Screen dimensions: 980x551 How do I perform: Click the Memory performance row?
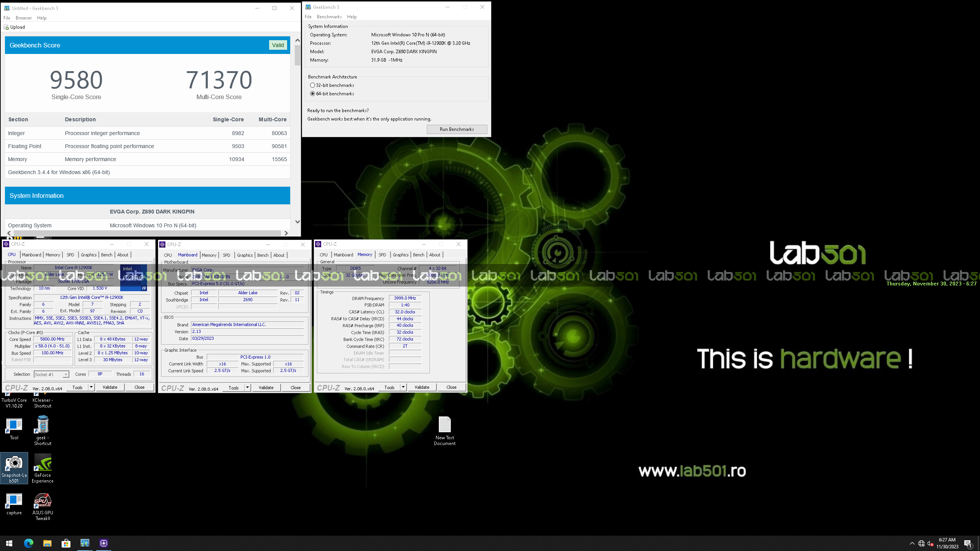click(147, 159)
